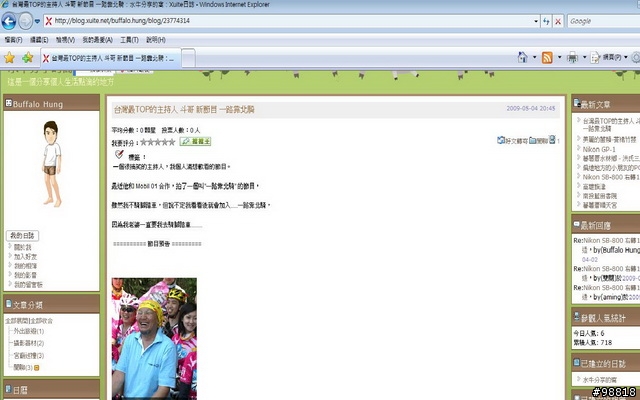
Task: Expand the RSS feeds dropdown arrow
Action: pos(559,57)
